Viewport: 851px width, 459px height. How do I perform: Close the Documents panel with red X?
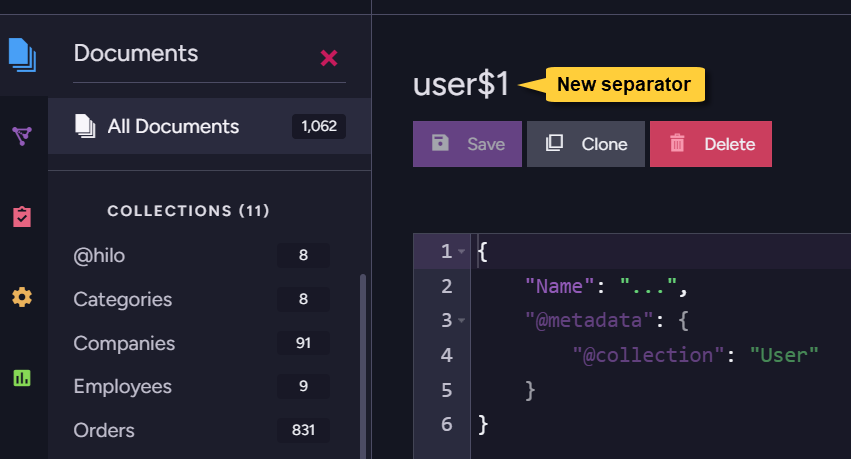point(329,58)
